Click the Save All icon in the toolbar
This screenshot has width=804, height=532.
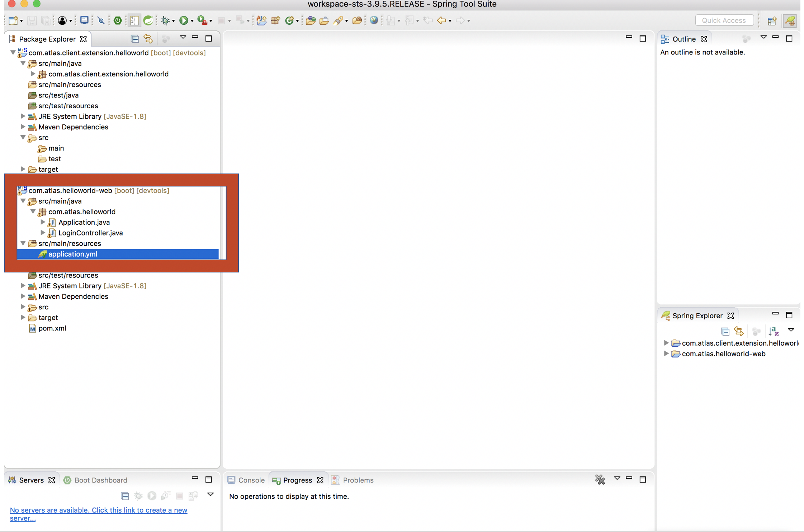46,20
